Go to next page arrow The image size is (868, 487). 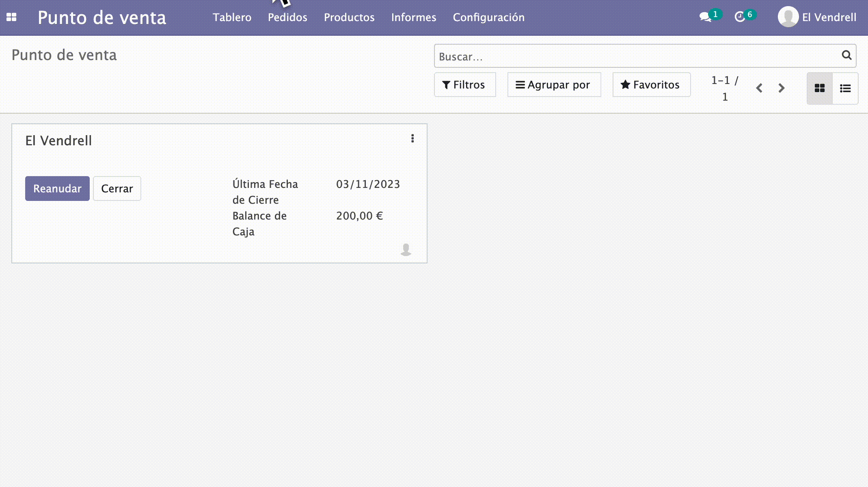pyautogui.click(x=782, y=88)
